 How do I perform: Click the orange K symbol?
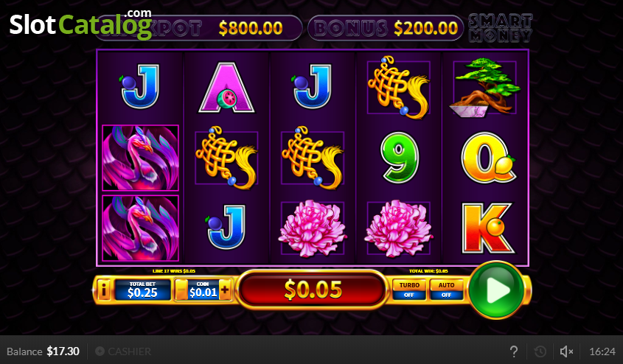[487, 228]
